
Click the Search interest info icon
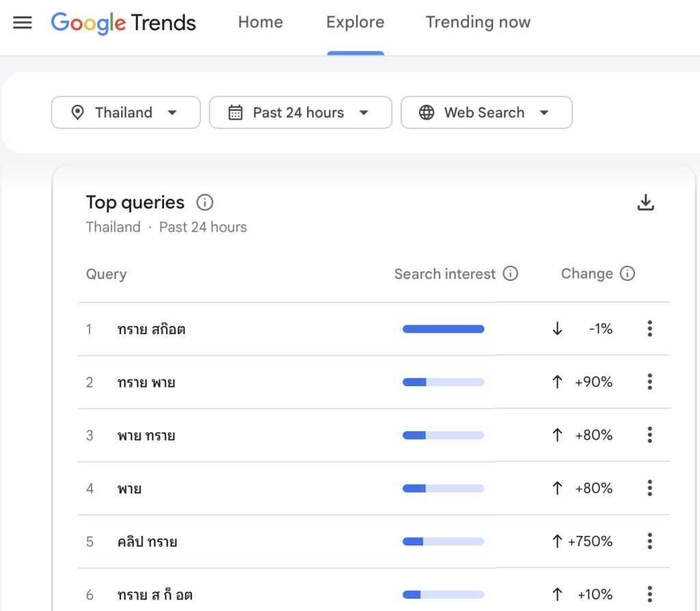point(510,273)
